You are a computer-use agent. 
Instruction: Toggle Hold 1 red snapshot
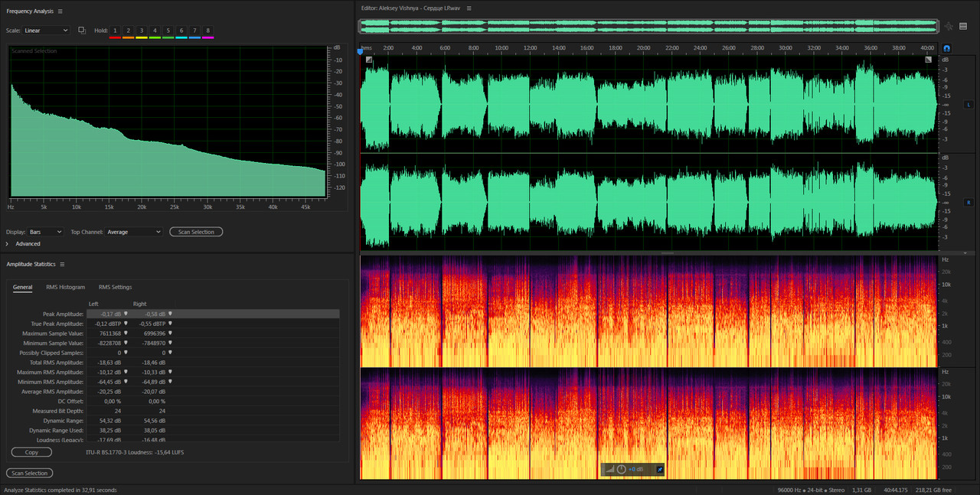pos(115,31)
